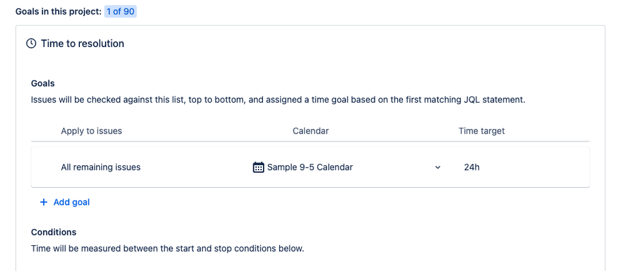Click the Time target column header
The image size is (644, 271).
click(x=482, y=131)
